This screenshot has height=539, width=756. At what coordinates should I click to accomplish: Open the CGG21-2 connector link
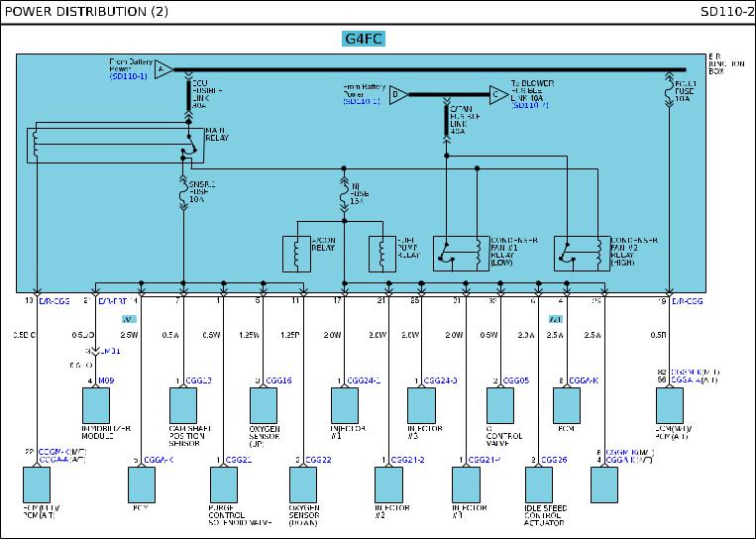tap(407, 460)
